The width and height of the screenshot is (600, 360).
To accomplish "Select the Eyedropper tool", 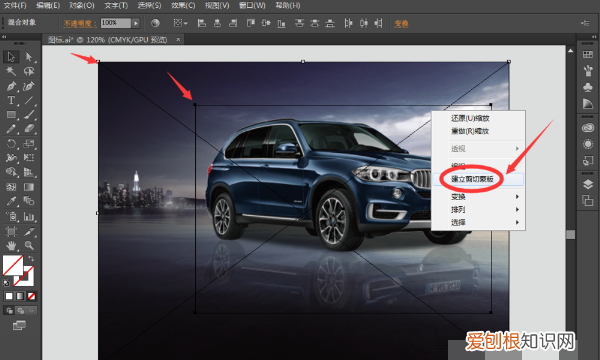I will tap(11, 201).
